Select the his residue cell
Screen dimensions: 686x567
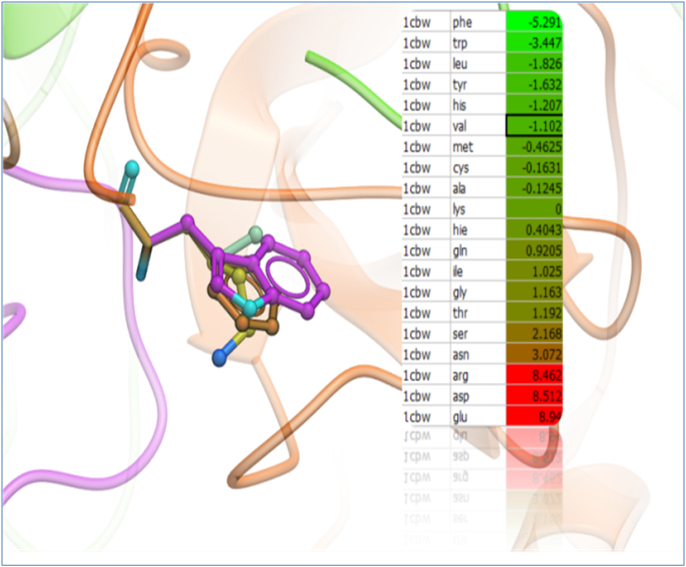point(477,104)
